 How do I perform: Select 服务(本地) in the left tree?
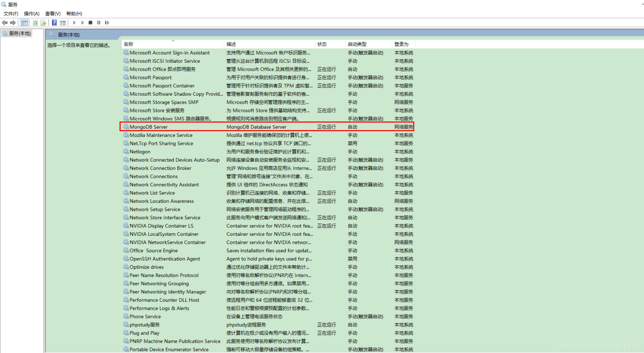pos(20,33)
